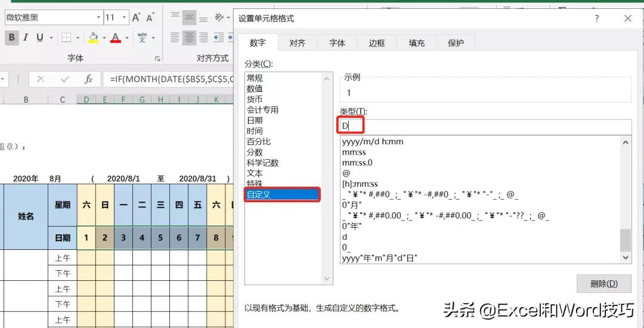Screen dimensions: 644x328
Task: Click the Decrease Indent icon
Action: (219, 38)
